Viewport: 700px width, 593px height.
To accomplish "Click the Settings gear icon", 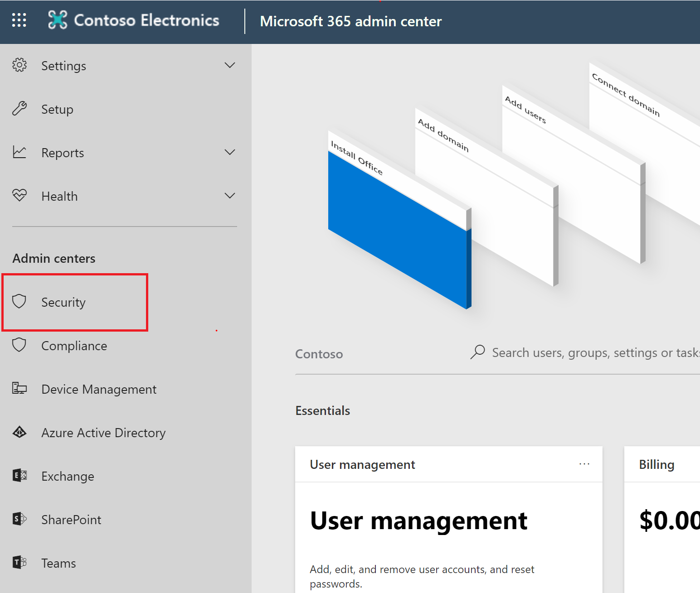I will tap(19, 65).
